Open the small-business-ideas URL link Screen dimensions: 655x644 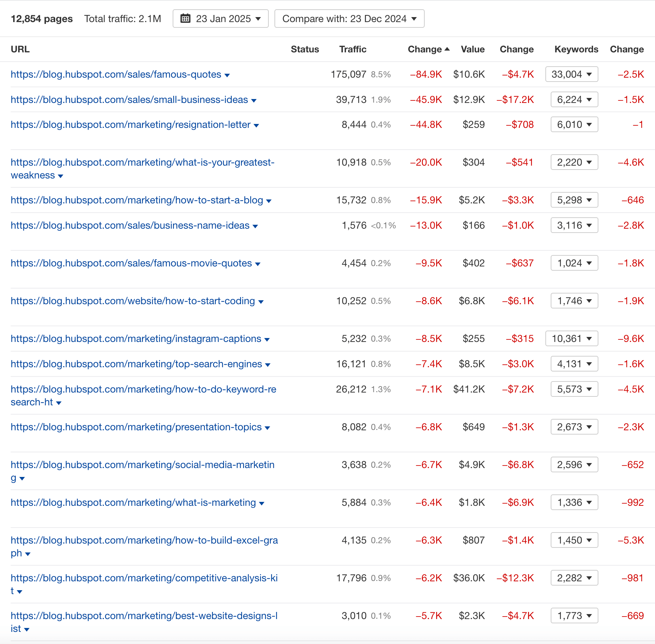coord(129,100)
